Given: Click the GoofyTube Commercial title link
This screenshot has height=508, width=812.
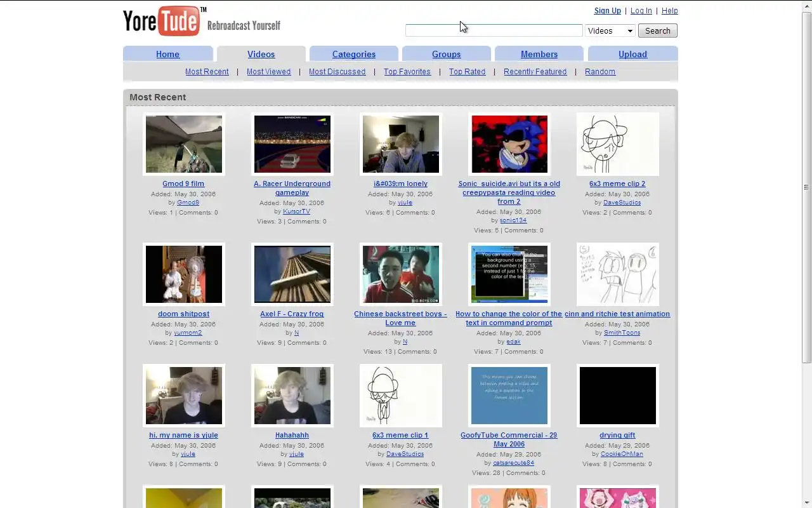Looking at the screenshot, I should pos(509,439).
